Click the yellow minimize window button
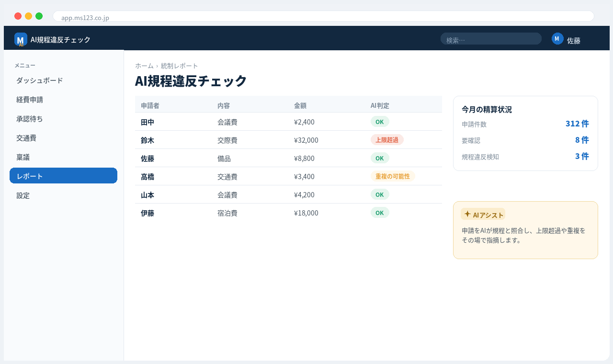Image resolution: width=613 pixels, height=364 pixels. pyautogui.click(x=28, y=16)
